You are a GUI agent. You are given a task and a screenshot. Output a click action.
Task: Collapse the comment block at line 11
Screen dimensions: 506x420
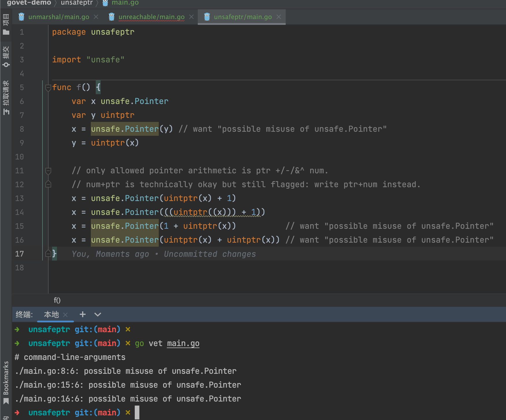tap(48, 171)
